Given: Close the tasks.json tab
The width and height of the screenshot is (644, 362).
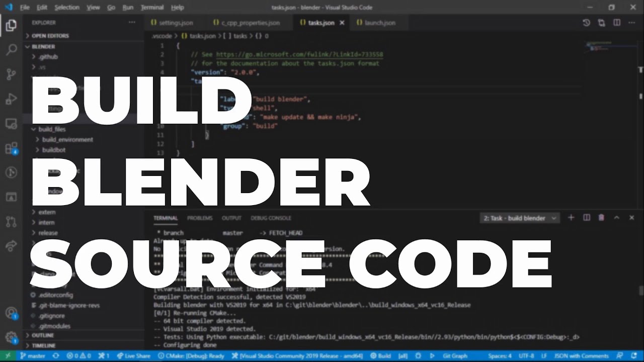Looking at the screenshot, I should click(342, 23).
